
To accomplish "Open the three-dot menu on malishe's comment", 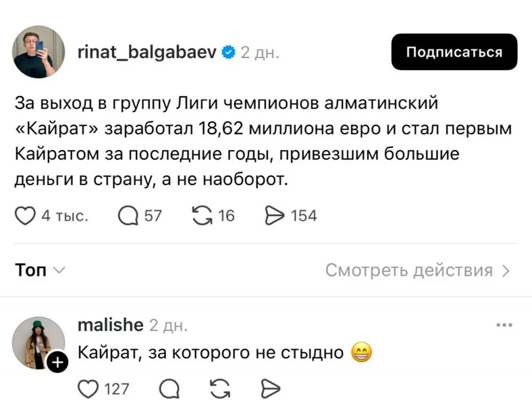I will tap(504, 326).
